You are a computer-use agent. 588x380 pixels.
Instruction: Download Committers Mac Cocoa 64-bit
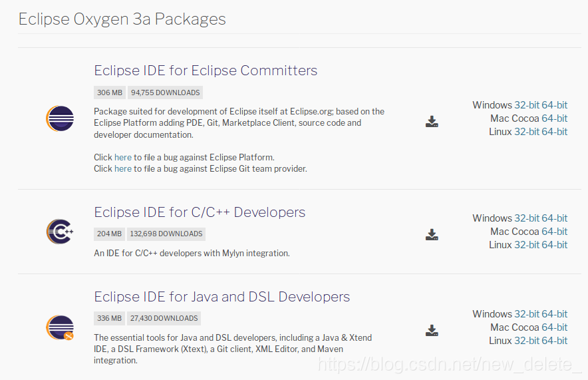click(x=554, y=118)
